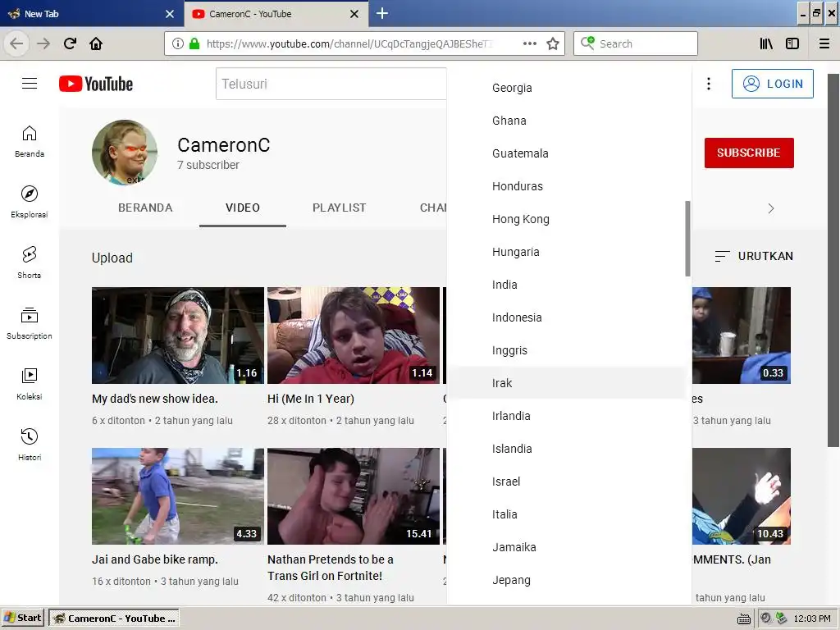Expand more channel tabs with right chevron
The height and width of the screenshot is (630, 840).
click(771, 208)
